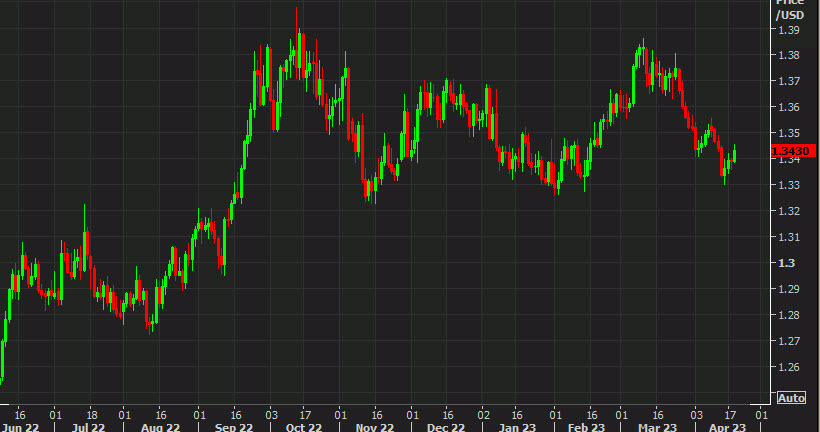The image size is (820, 432).
Task: Click the 1.27 price axis label
Action: [x=789, y=341]
